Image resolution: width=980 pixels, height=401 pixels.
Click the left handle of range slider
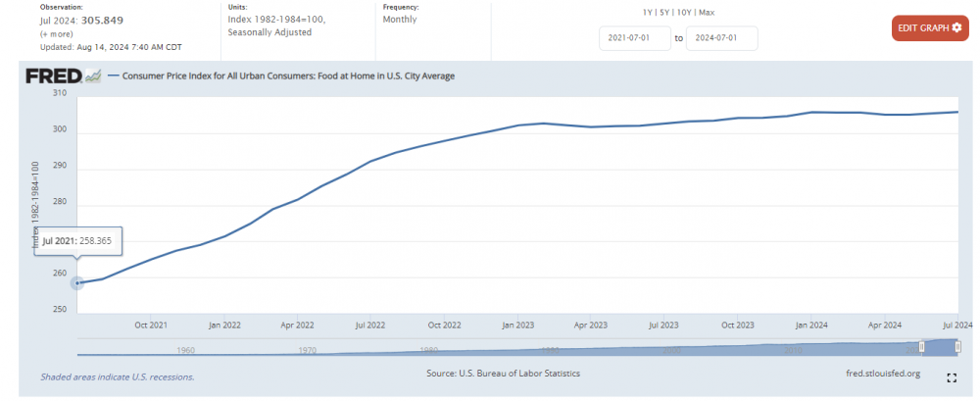tap(921, 347)
